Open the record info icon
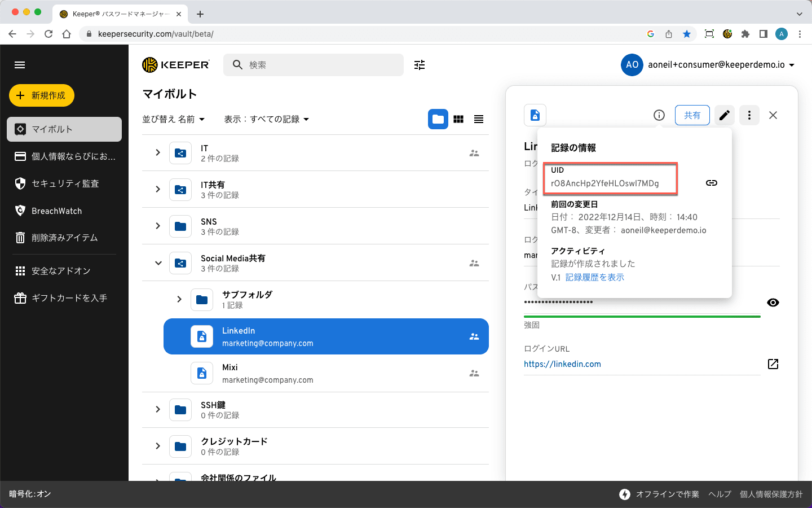This screenshot has width=812, height=508. click(x=659, y=115)
